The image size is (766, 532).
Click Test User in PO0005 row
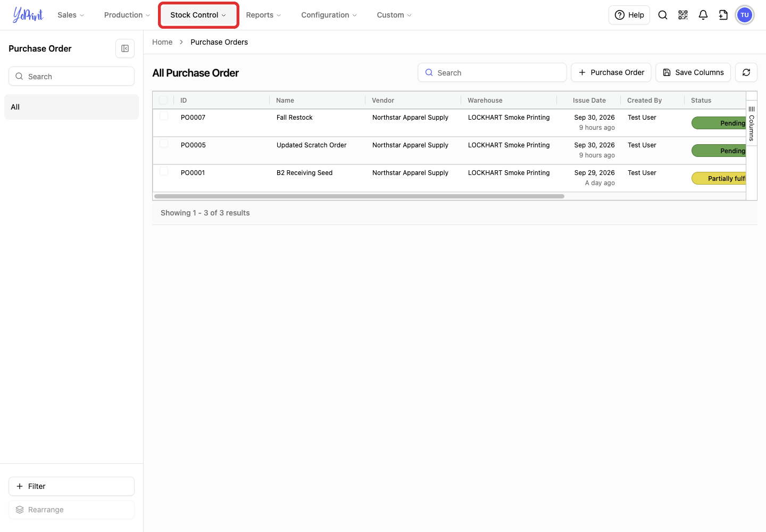pyautogui.click(x=642, y=145)
